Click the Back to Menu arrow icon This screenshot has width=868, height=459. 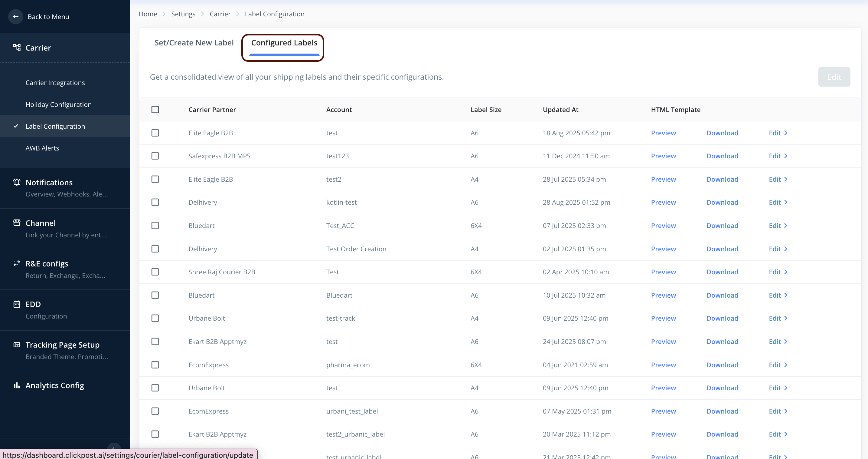15,17
